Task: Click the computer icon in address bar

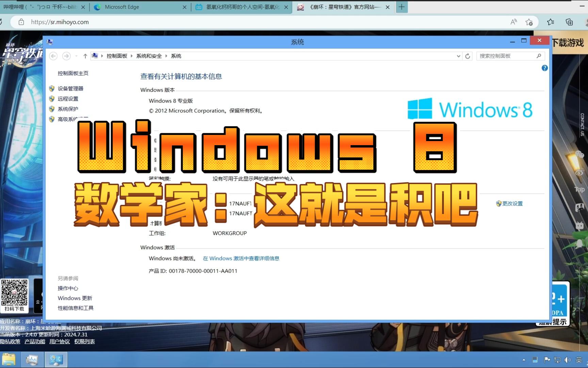Action: pyautogui.click(x=95, y=56)
